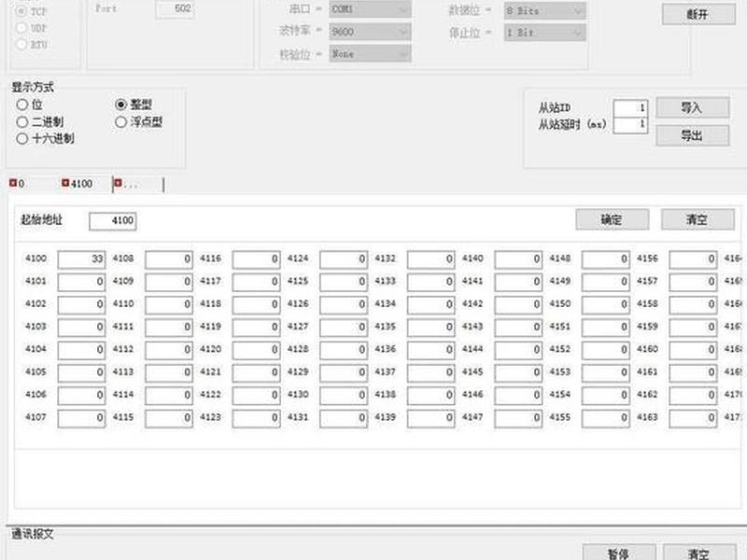Close the 4100 tab via red icon
This screenshot has width=747, height=560.
(65, 183)
